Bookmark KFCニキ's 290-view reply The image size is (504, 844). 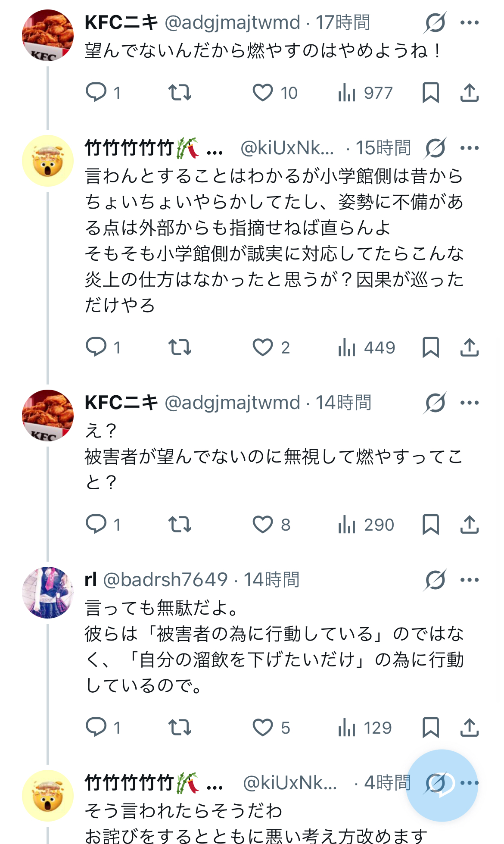(x=430, y=525)
